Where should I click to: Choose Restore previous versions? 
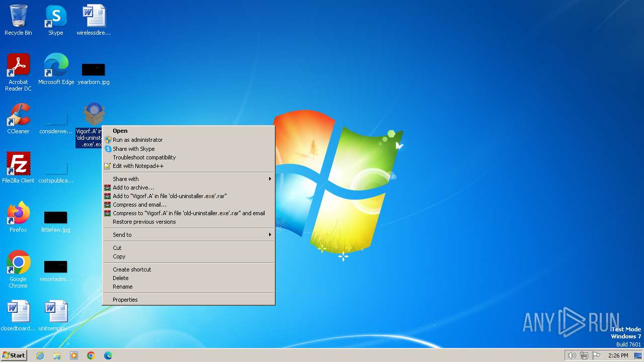[x=189, y=222]
